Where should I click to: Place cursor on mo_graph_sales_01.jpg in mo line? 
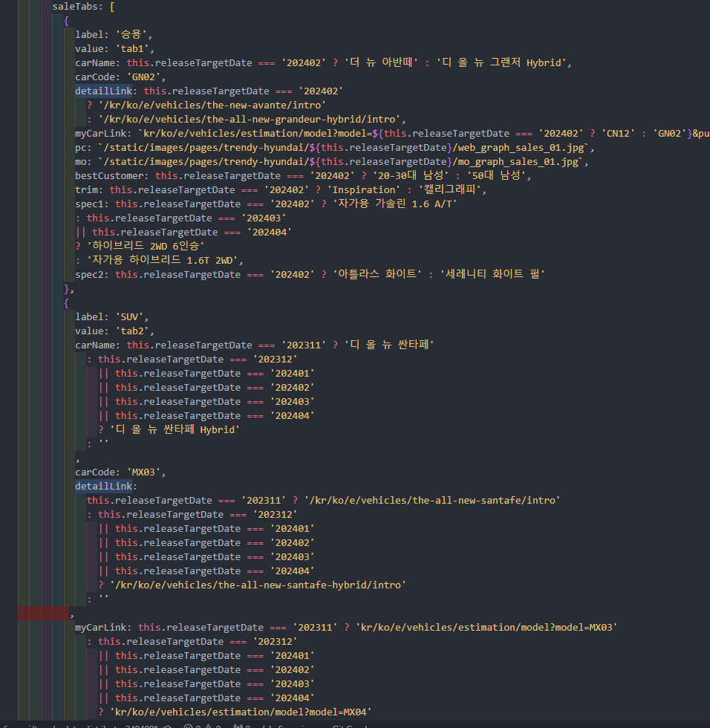518,162
